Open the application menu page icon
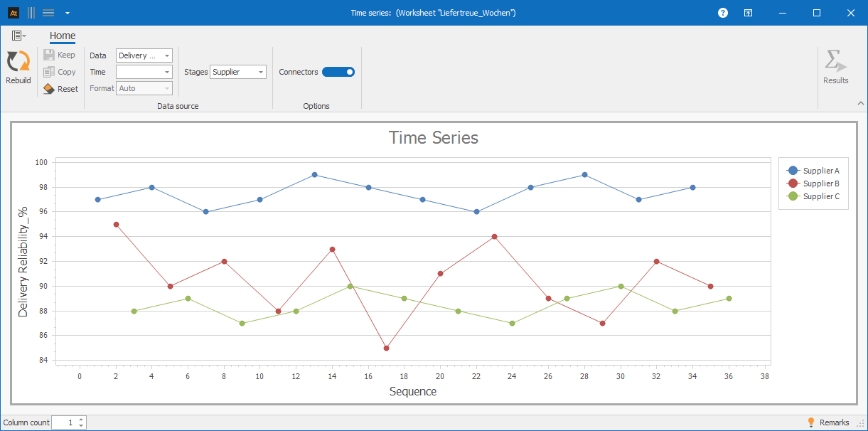 pos(18,36)
